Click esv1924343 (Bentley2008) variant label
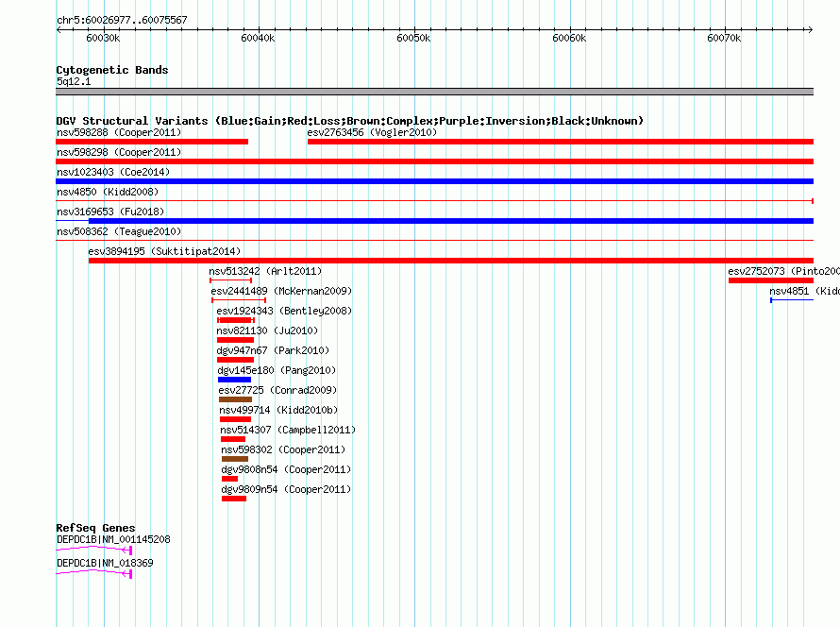Screen dimensions: 840x627 (x=284, y=311)
